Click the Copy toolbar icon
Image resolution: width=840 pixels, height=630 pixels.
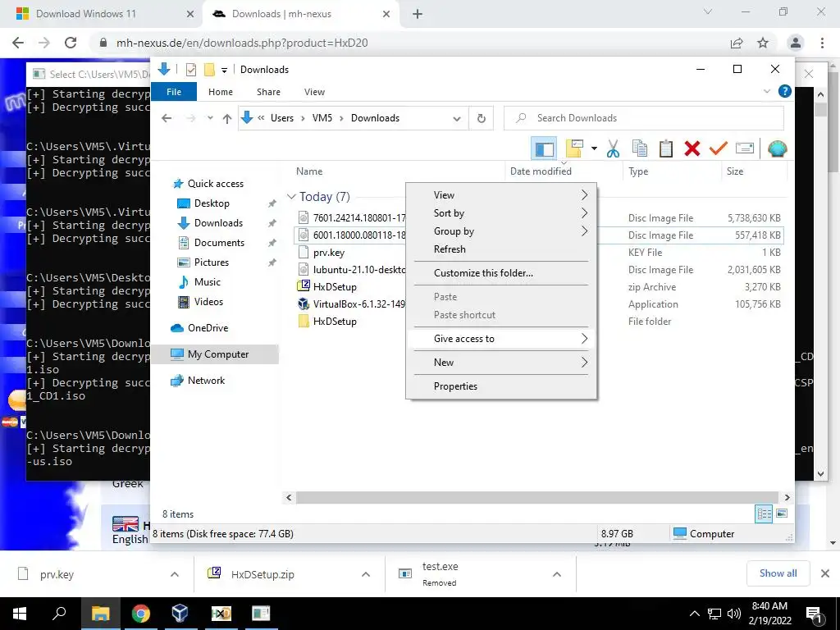(639, 148)
